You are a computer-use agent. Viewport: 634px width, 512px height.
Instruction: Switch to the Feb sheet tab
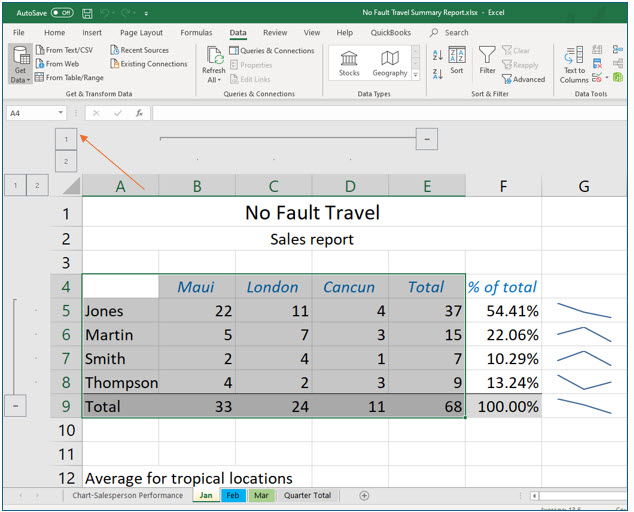pyautogui.click(x=233, y=495)
